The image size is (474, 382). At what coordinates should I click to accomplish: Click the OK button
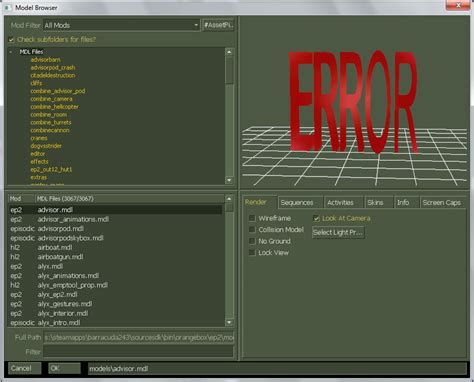coord(64,368)
